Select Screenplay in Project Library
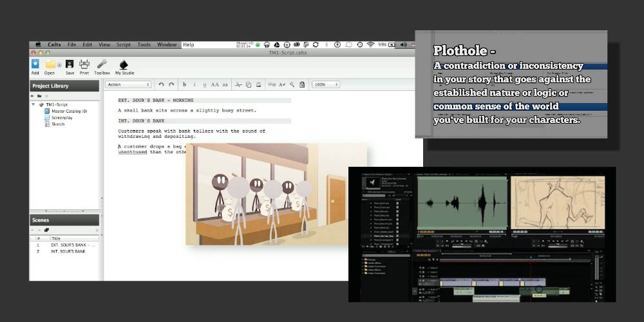Screen dimensions: 644x322 point(62,118)
